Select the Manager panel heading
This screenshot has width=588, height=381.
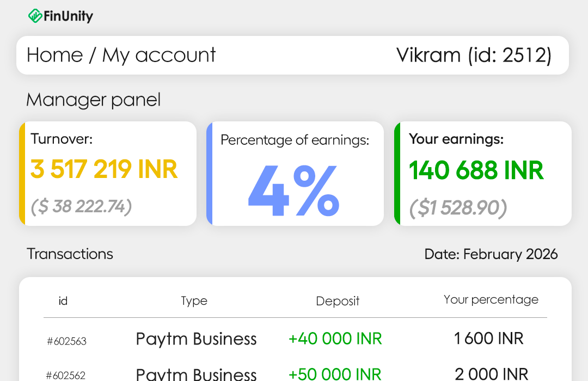tap(93, 100)
